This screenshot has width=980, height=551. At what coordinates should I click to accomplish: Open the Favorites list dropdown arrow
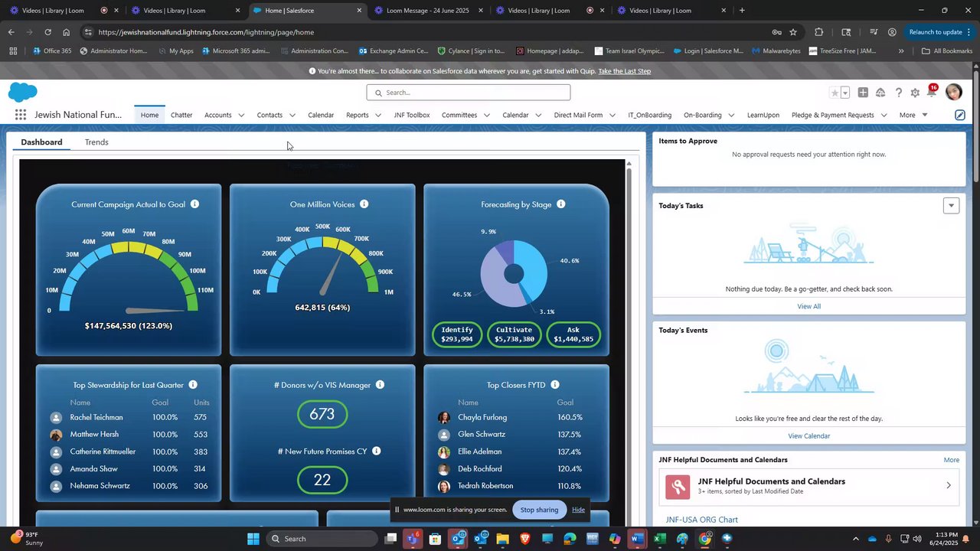pos(845,93)
